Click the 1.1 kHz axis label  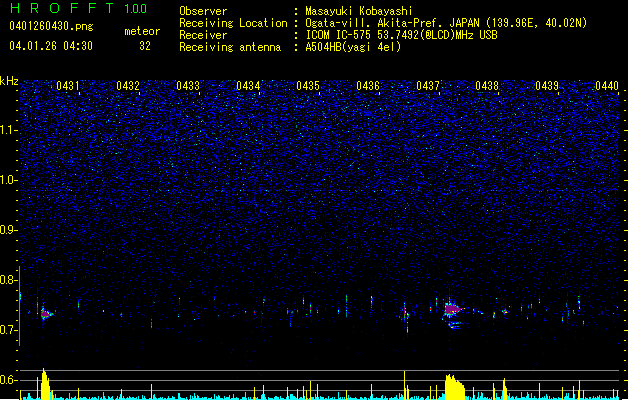(8, 130)
